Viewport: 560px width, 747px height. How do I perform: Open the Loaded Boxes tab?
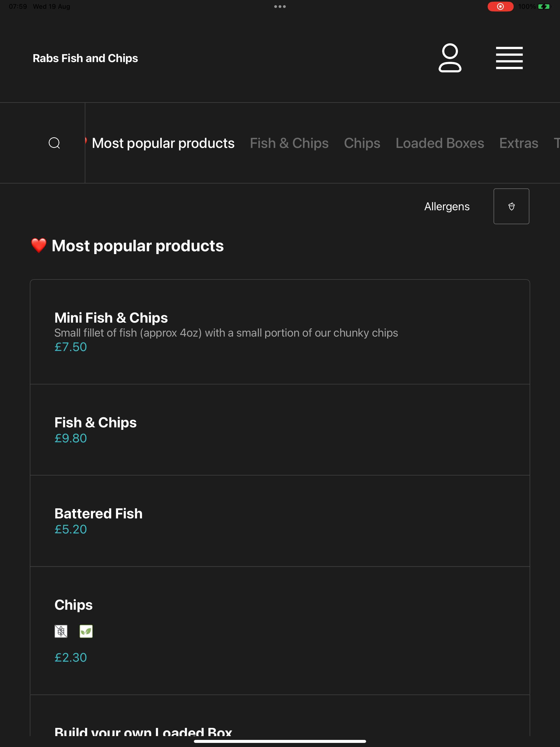click(x=440, y=143)
